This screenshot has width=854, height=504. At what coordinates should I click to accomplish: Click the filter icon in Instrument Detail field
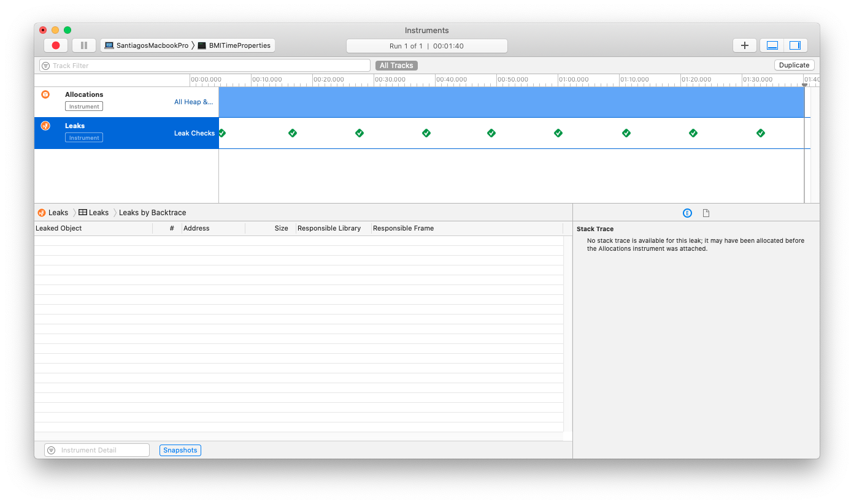point(52,450)
